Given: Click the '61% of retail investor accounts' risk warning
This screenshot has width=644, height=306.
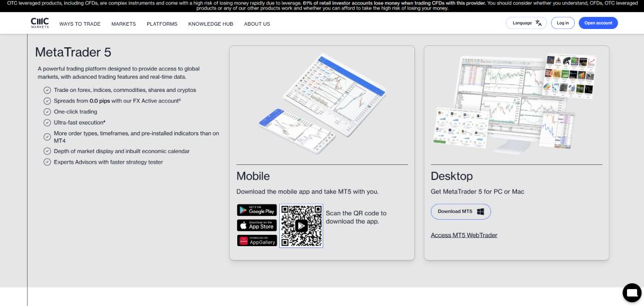Looking at the screenshot, I should click(394, 3).
